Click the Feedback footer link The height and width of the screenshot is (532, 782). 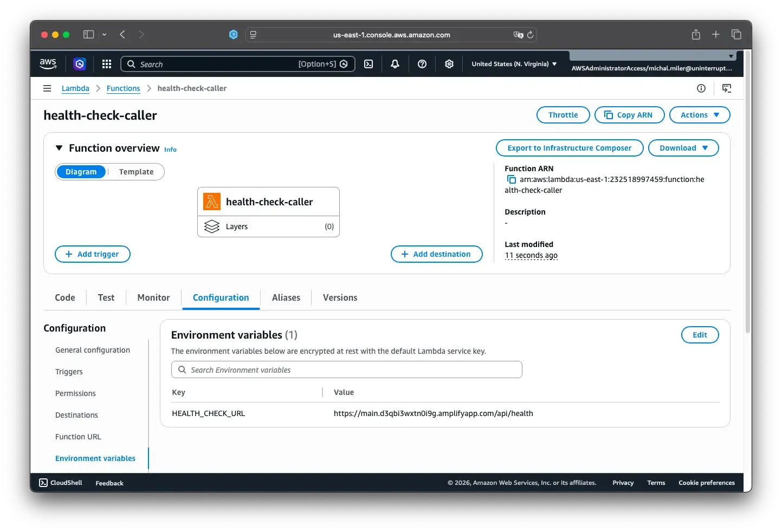109,483
